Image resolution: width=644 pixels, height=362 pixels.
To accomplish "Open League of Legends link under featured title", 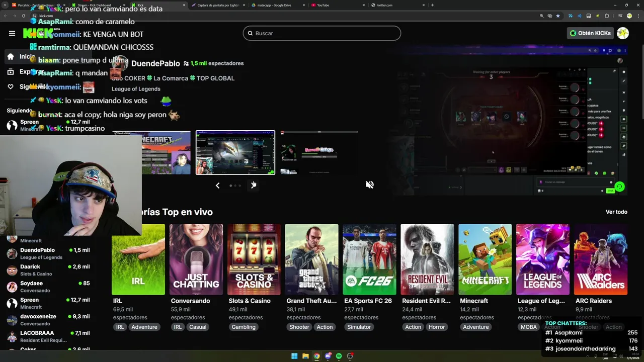I will [x=136, y=89].
